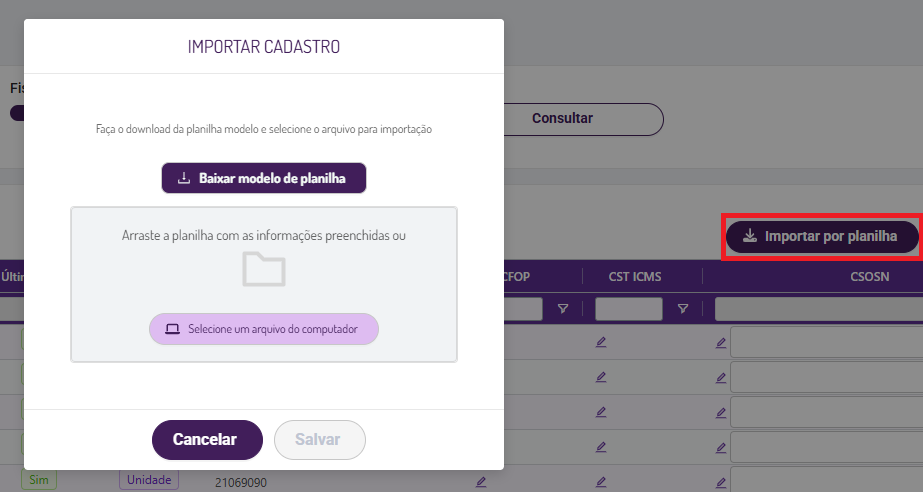This screenshot has height=492, width=923.
Task: Click the first row's CSOSN text box
Action: click(826, 342)
